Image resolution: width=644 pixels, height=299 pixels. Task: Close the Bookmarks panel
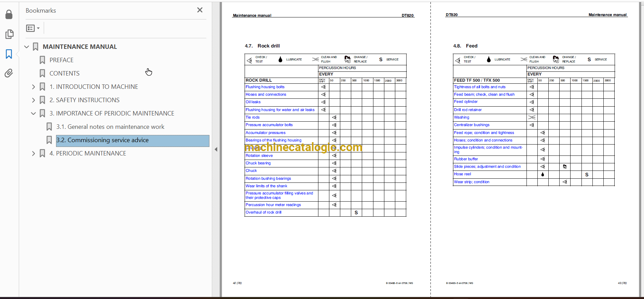click(x=200, y=10)
